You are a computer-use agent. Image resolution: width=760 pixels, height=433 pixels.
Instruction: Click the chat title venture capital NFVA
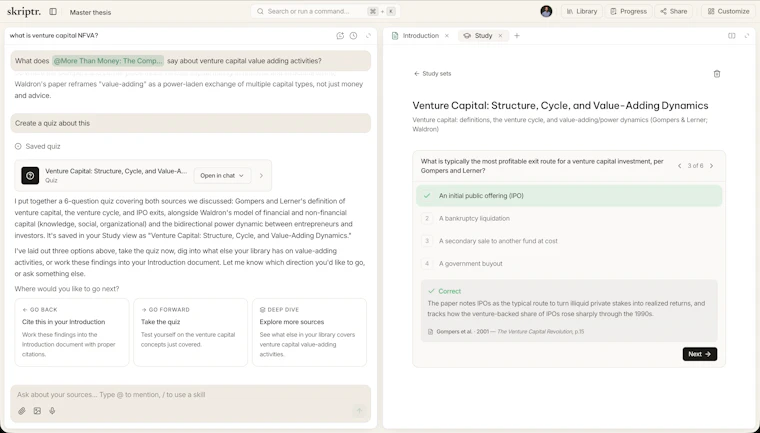coord(54,35)
